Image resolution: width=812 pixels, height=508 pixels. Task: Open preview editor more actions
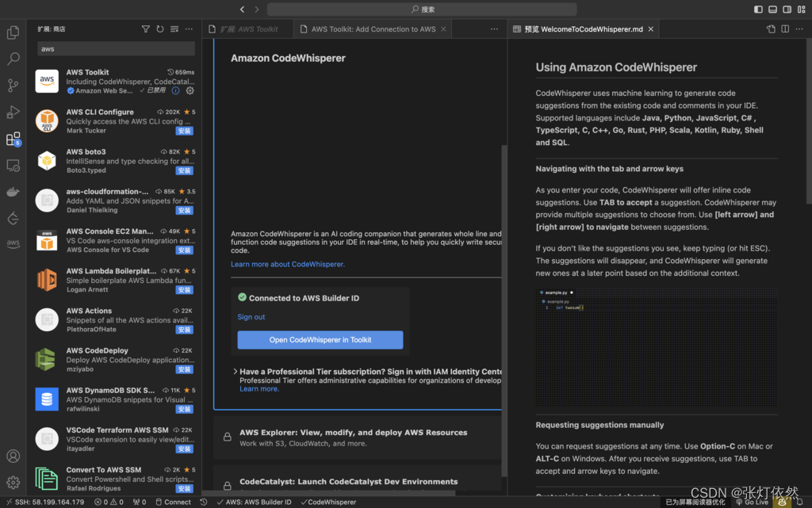[799, 29]
